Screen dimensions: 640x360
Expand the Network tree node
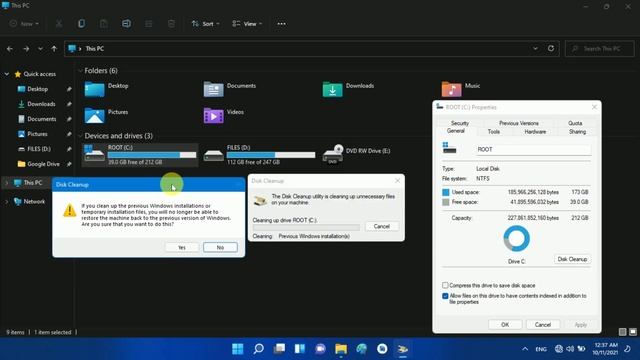coord(7,202)
